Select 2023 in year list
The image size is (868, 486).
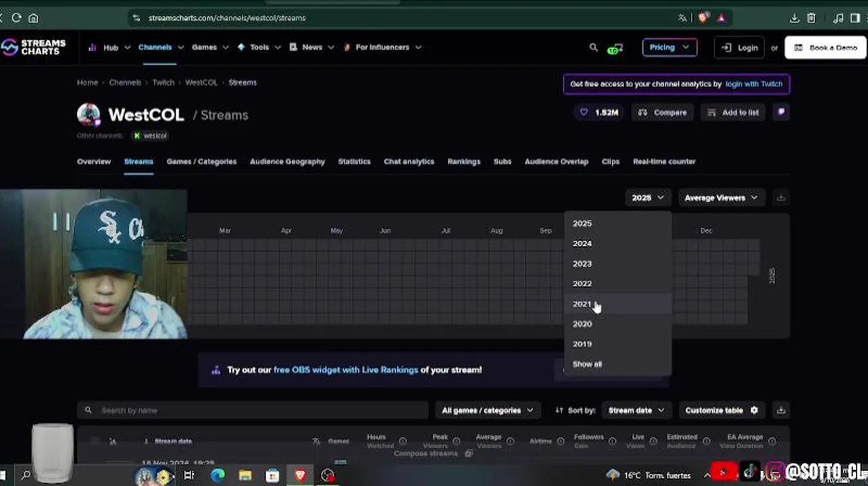pyautogui.click(x=618, y=264)
